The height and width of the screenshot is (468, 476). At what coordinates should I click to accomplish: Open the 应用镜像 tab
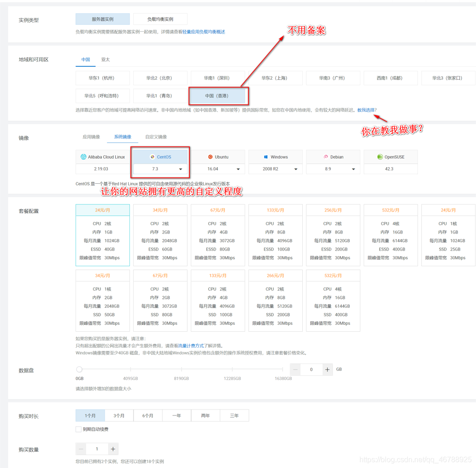pyautogui.click(x=91, y=137)
